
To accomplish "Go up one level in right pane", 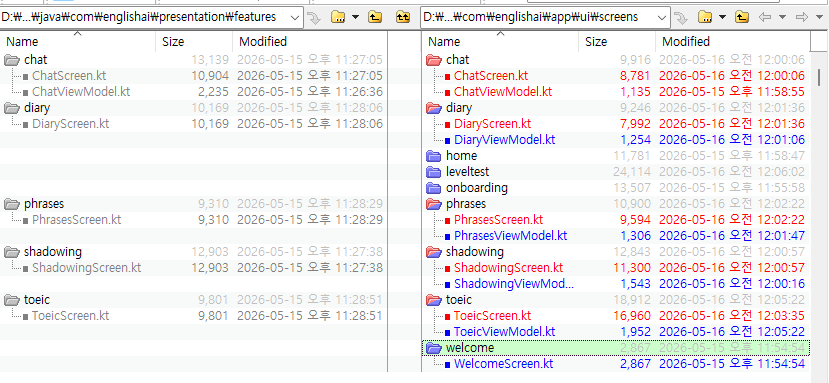I will click(742, 17).
